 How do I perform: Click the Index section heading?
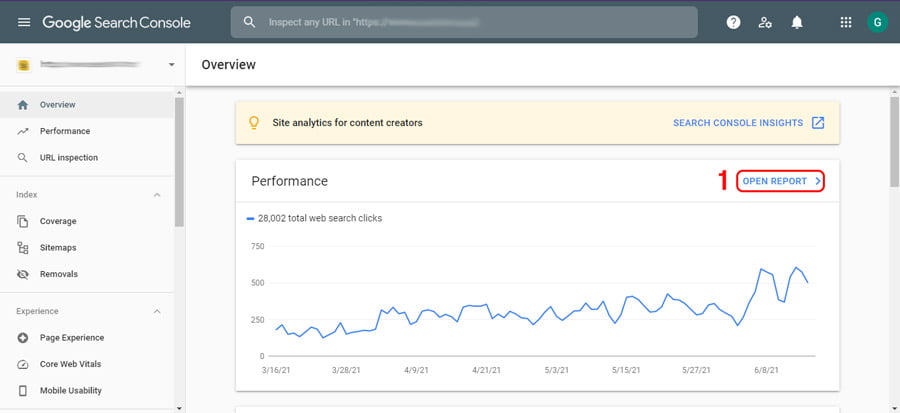click(x=26, y=195)
